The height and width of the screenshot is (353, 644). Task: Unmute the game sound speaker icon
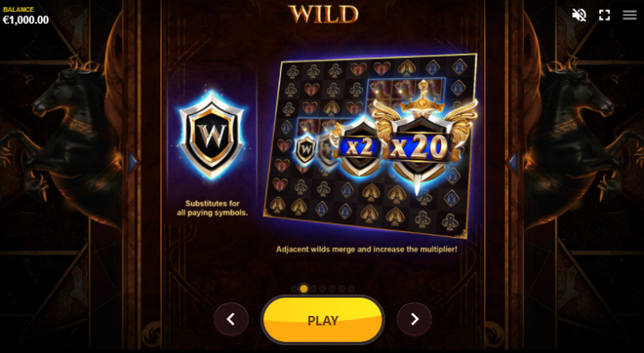(x=579, y=15)
